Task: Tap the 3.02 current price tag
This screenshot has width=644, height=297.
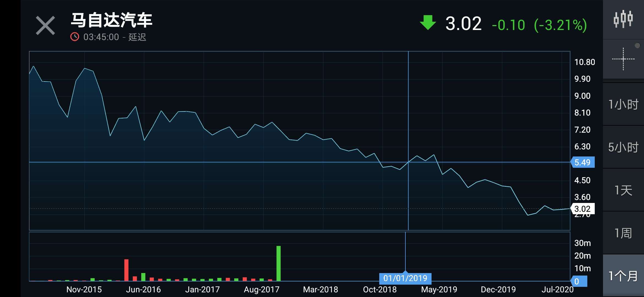Action: pyautogui.click(x=583, y=209)
